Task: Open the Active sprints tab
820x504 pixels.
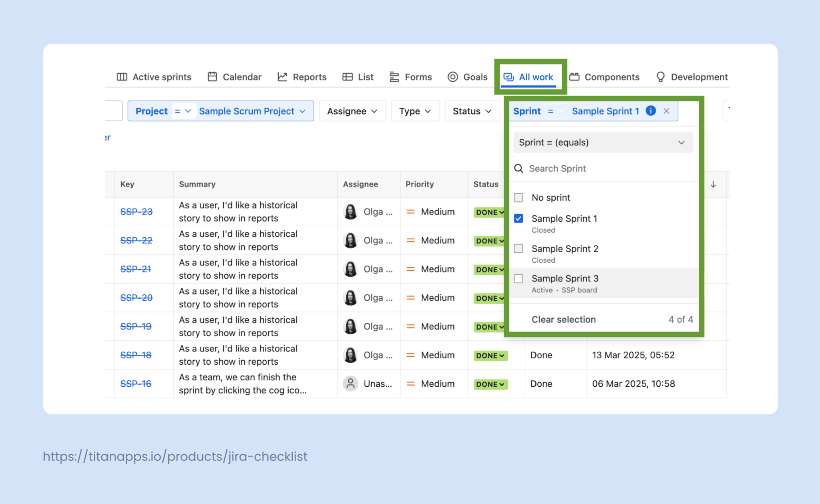Action: click(x=154, y=77)
